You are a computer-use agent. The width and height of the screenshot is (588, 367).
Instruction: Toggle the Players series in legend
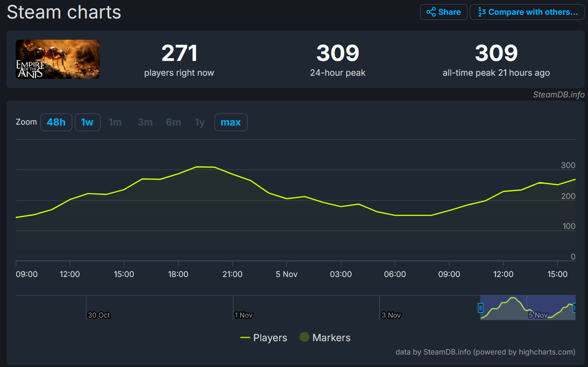point(270,338)
